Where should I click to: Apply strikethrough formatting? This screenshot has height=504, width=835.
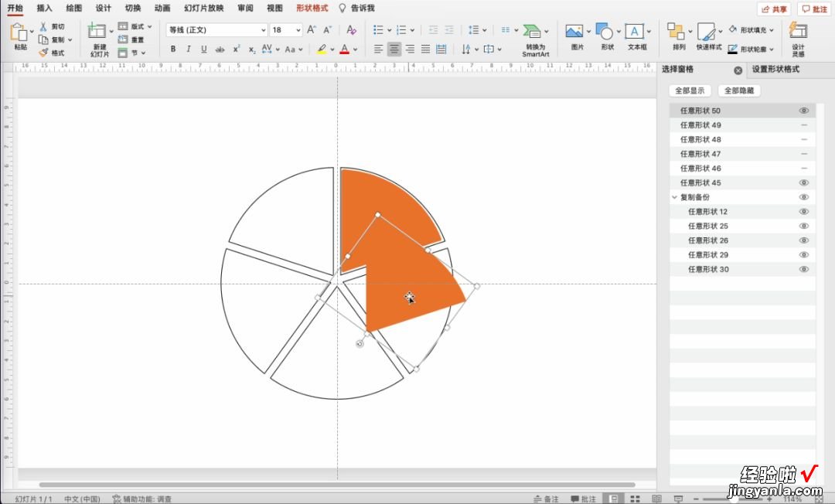[220, 49]
